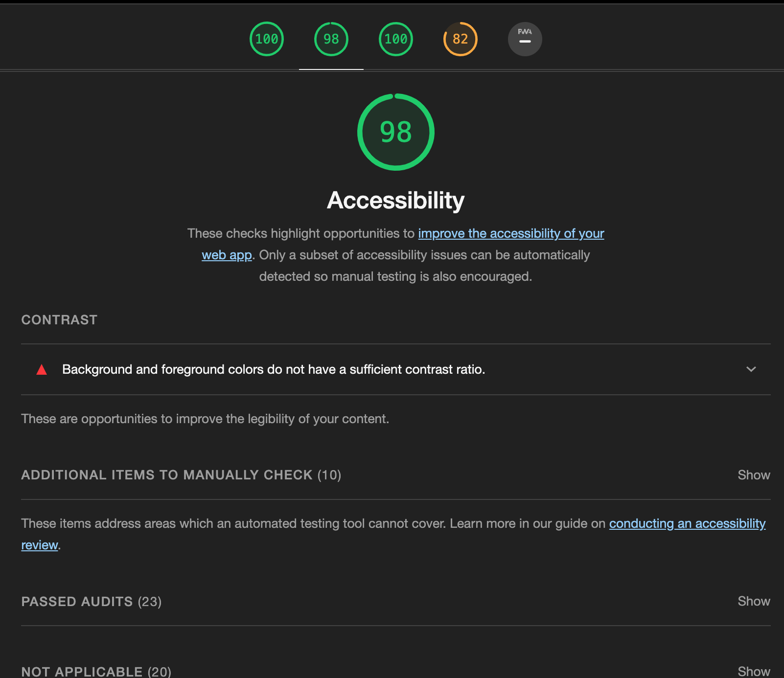
Task: Open 'improve the accessibility of your web app' link
Action: tap(511, 233)
